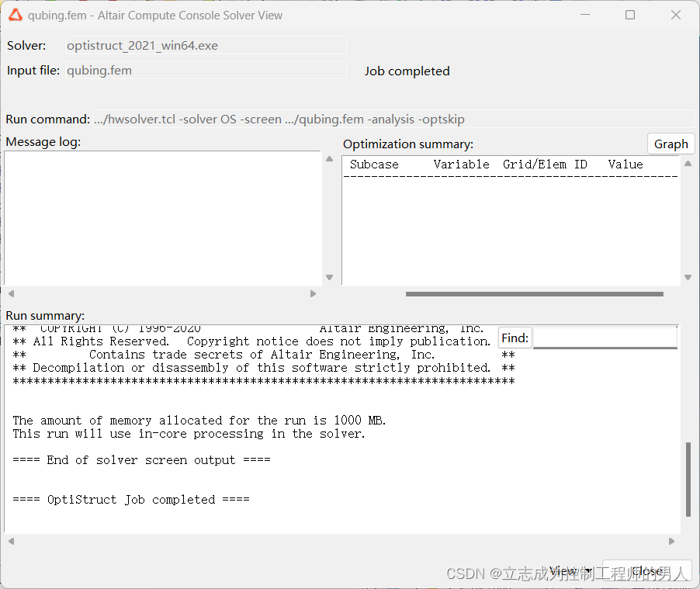Click the Altair logo in the title bar
700x589 pixels.
click(x=16, y=16)
